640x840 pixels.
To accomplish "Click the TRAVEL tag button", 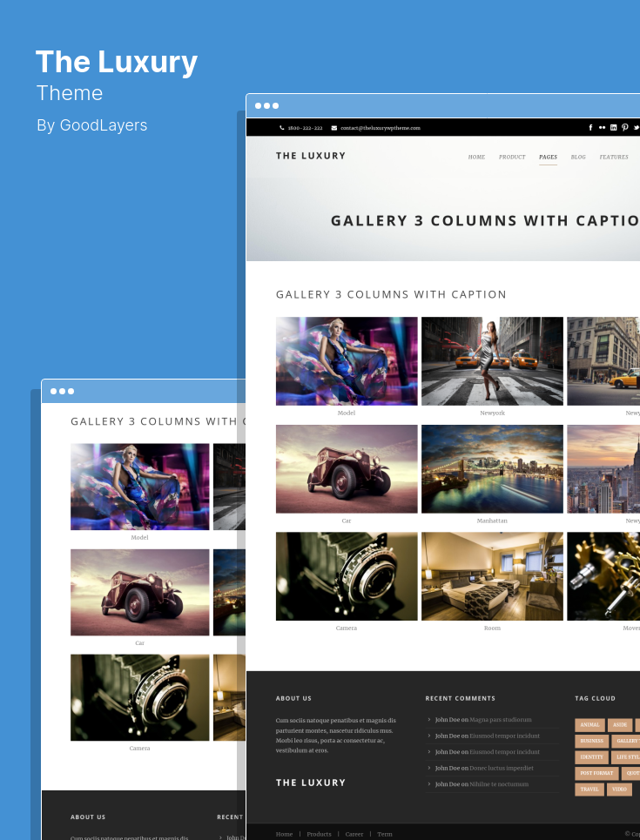I will (589, 790).
